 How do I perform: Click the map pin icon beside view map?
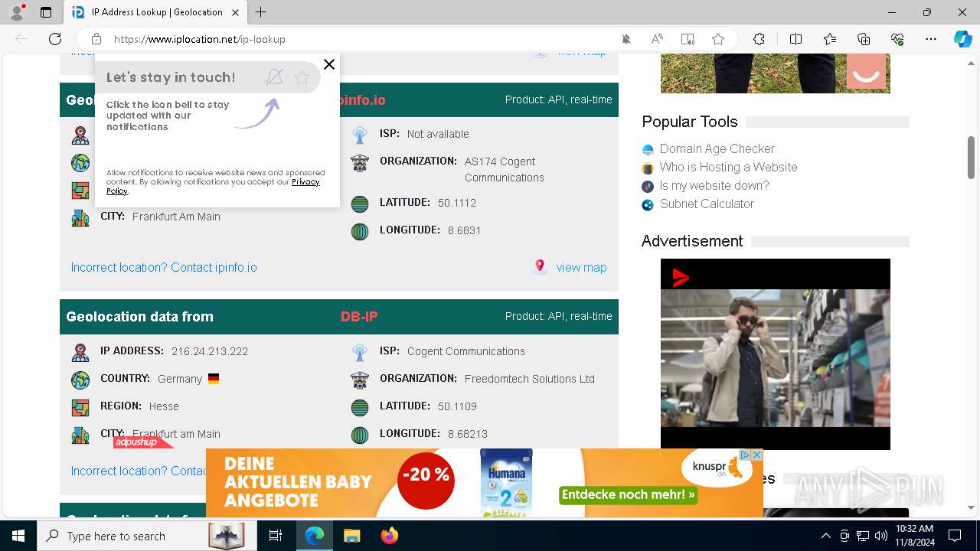click(x=541, y=266)
